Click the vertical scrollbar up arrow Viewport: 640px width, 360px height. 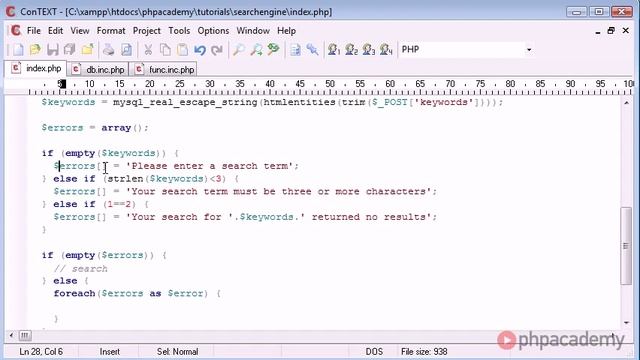pyautogui.click(x=627, y=103)
